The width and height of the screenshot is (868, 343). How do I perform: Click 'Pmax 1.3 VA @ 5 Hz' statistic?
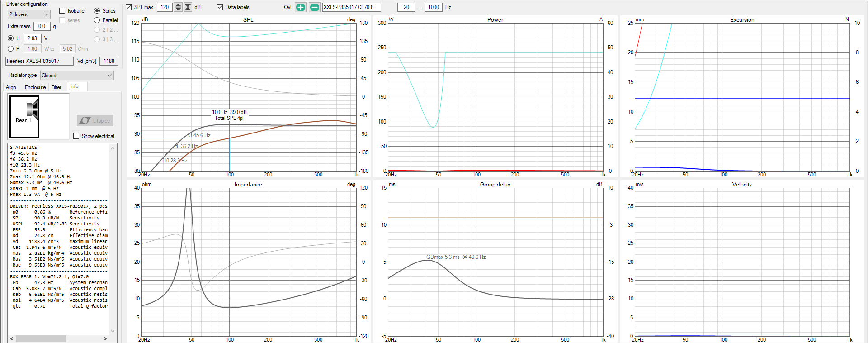pyautogui.click(x=36, y=195)
